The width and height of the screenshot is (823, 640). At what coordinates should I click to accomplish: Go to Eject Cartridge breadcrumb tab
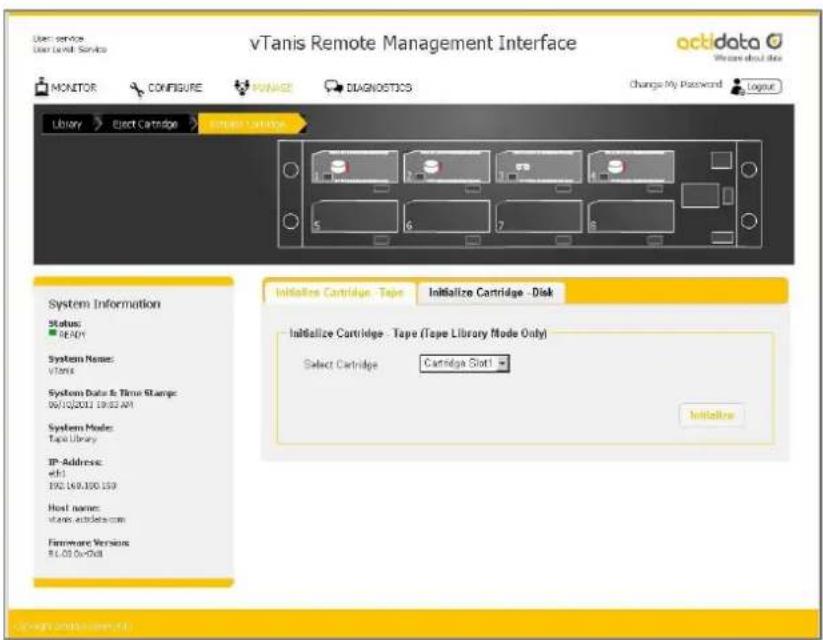click(145, 124)
